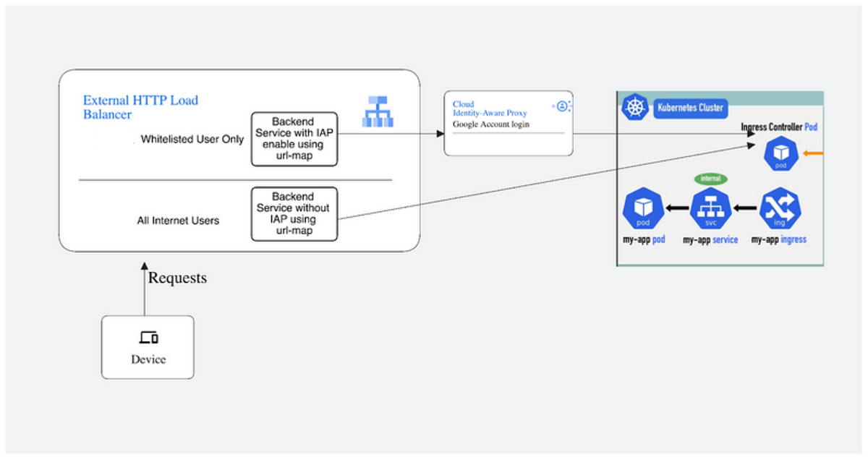Click the Requests arrow label
This screenshot has height=460, width=868.
pos(176,277)
